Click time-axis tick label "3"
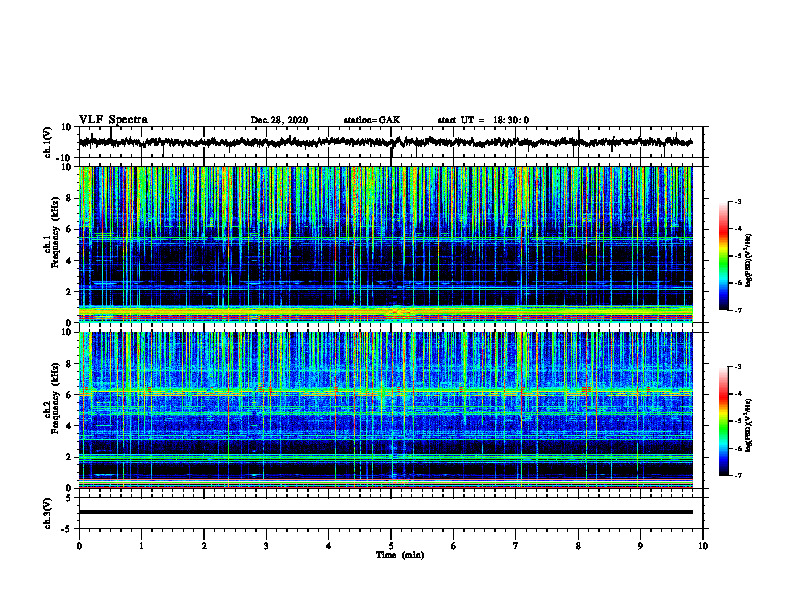 click(x=266, y=546)
